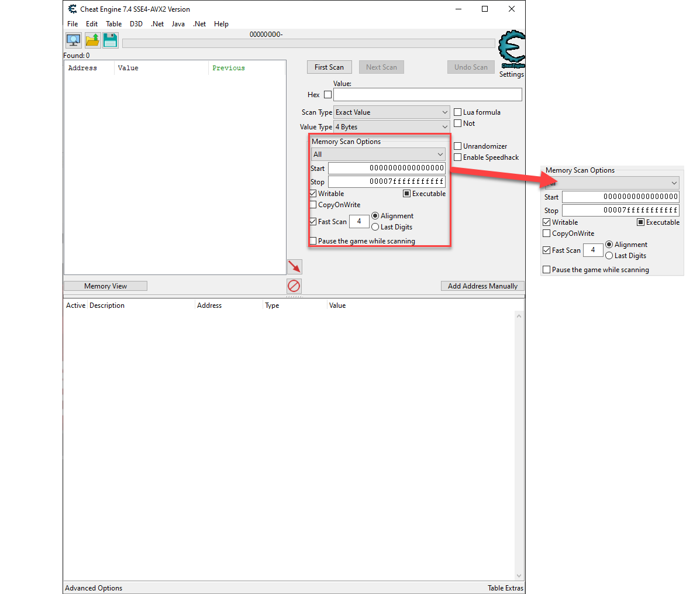
Task: Open the Value Type 4 Bytes dropdown
Action: tap(391, 127)
